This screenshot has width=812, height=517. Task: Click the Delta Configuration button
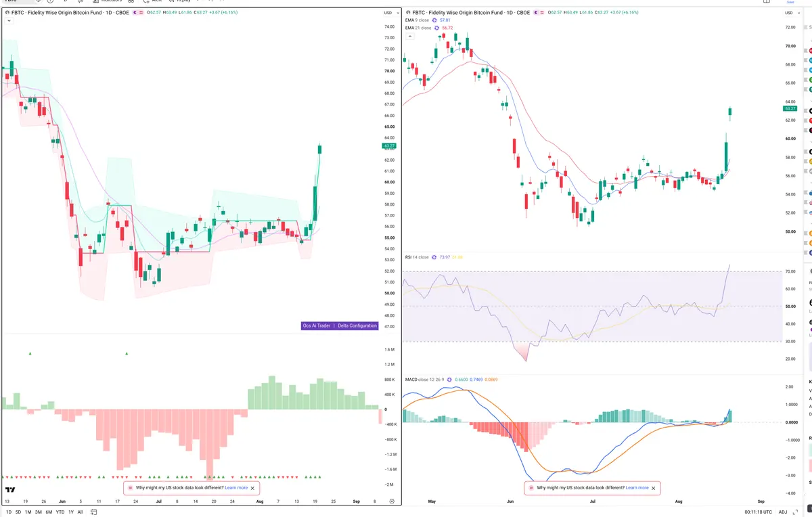click(357, 325)
